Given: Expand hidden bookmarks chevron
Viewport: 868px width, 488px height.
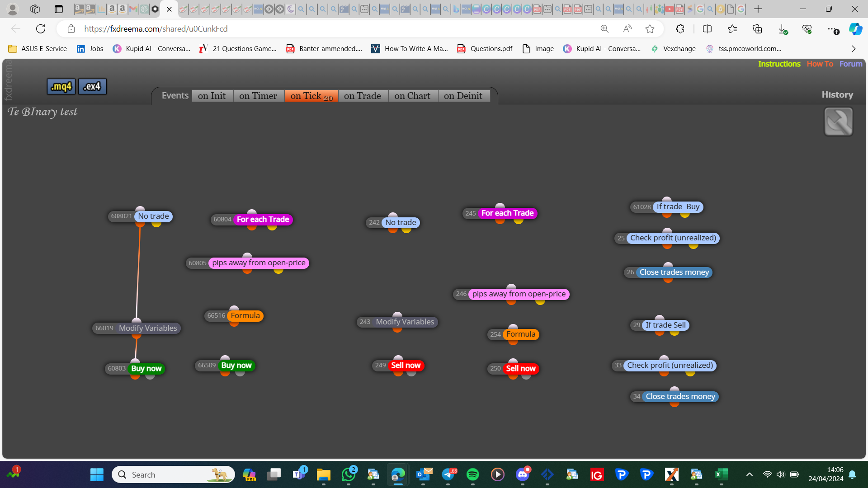Looking at the screenshot, I should 854,49.
